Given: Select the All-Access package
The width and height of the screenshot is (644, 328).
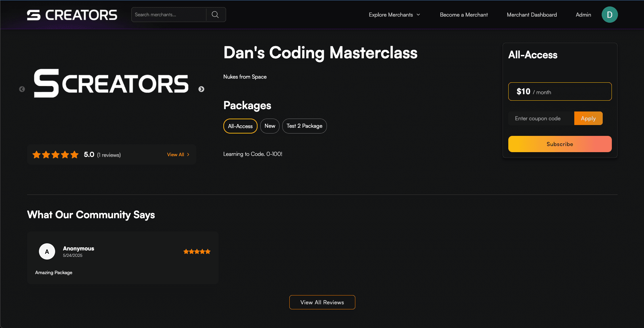Looking at the screenshot, I should coord(240,126).
